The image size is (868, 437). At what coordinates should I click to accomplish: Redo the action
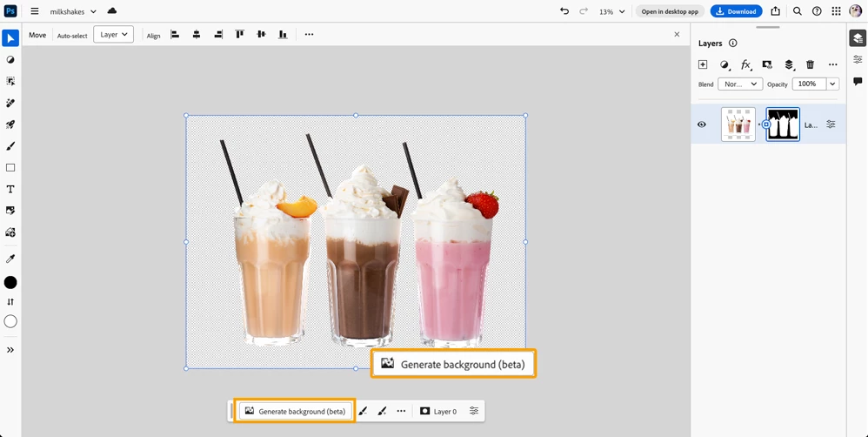coord(583,11)
